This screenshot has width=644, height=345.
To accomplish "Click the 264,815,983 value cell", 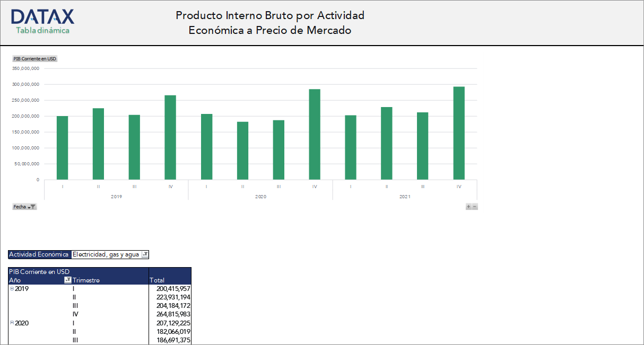I will coord(174,314).
